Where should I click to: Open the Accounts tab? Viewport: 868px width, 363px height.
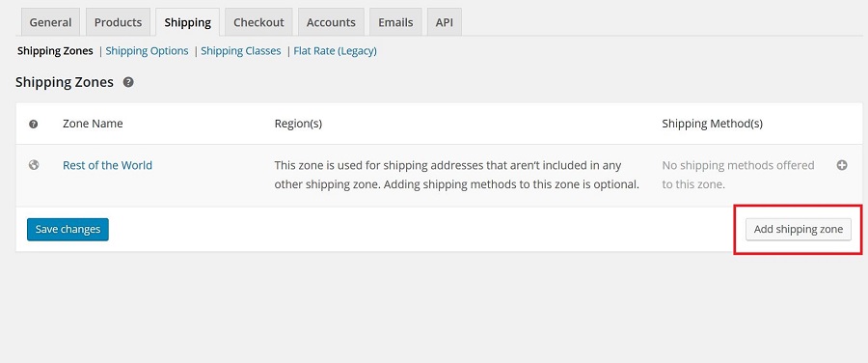331,22
